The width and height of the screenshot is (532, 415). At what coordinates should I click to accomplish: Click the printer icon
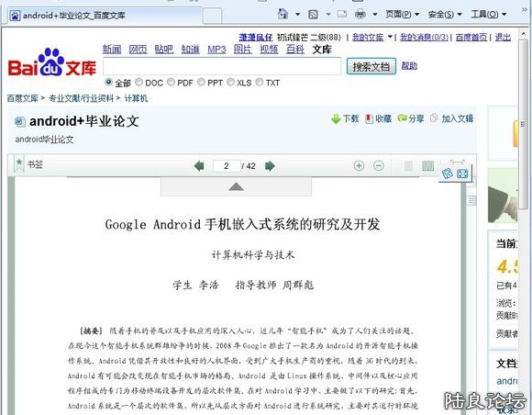point(360,14)
